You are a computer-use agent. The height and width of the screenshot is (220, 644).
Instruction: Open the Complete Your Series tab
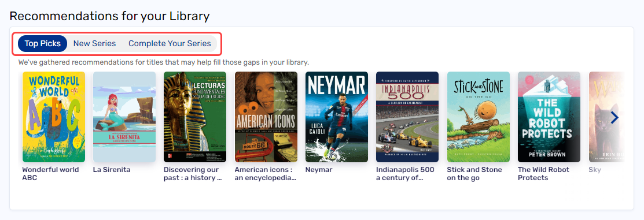(170, 43)
